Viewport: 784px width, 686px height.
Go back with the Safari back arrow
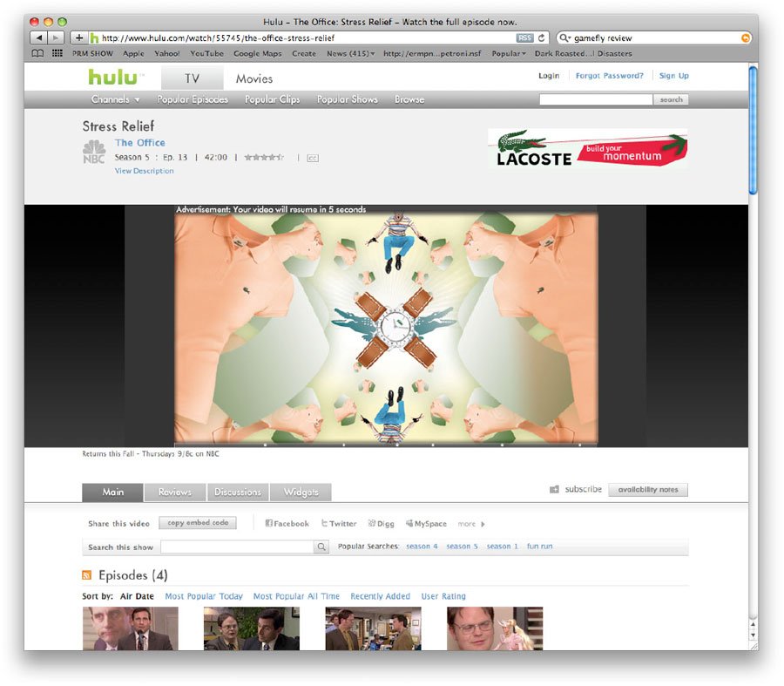point(39,37)
